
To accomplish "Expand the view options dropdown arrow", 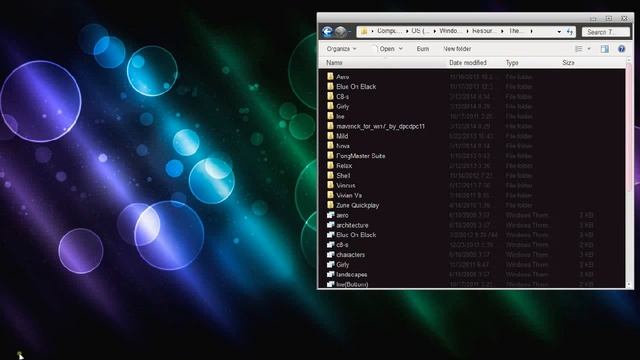I will (x=589, y=49).
